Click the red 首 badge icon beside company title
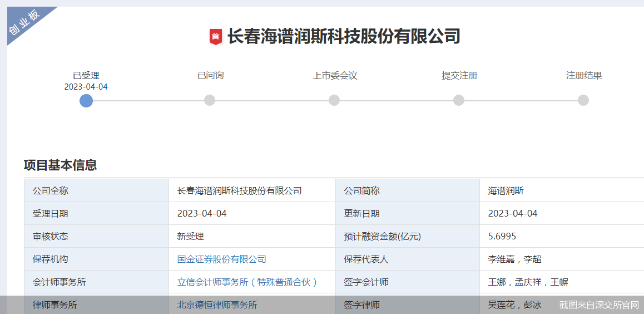This screenshot has width=644, height=314. 216,37
